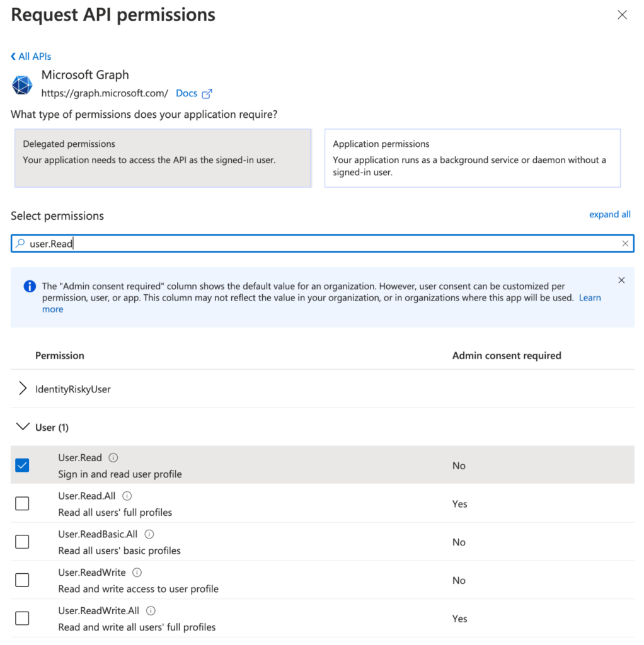Click the expand all link
The height and width of the screenshot is (645, 644).
pos(609,215)
